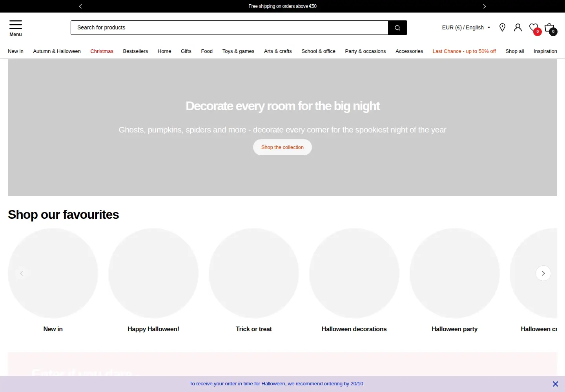565x392 pixels.
Task: Slide favourites carousel to the left
Action: tap(22, 273)
